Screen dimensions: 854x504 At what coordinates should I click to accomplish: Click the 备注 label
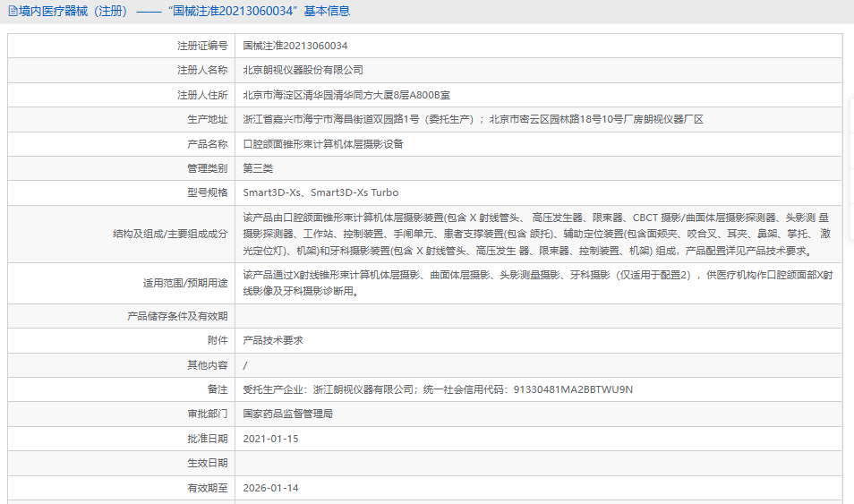(x=218, y=389)
